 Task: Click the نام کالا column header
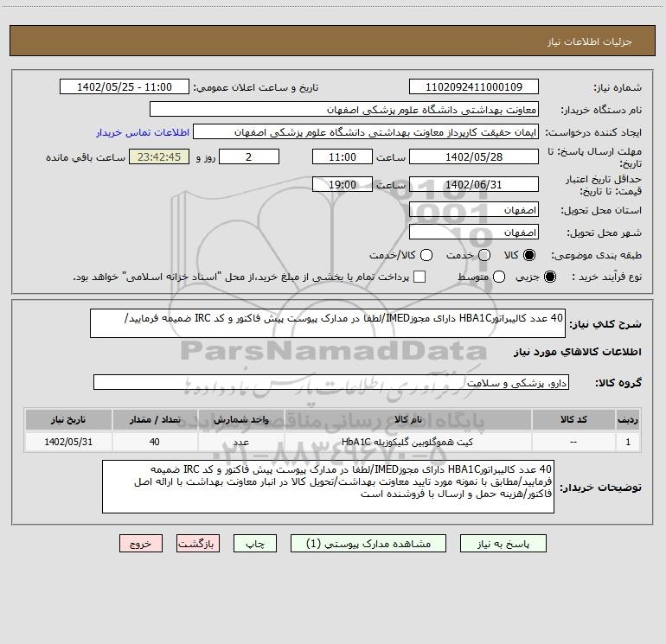click(408, 419)
